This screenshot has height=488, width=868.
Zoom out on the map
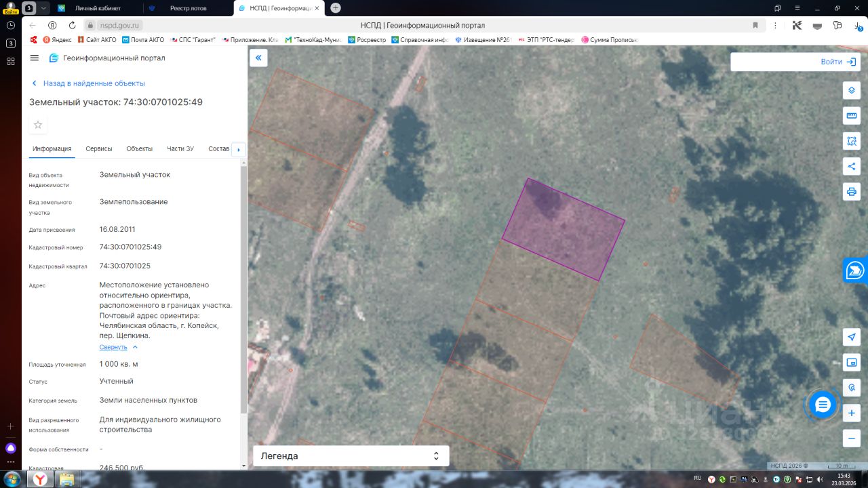pos(852,438)
